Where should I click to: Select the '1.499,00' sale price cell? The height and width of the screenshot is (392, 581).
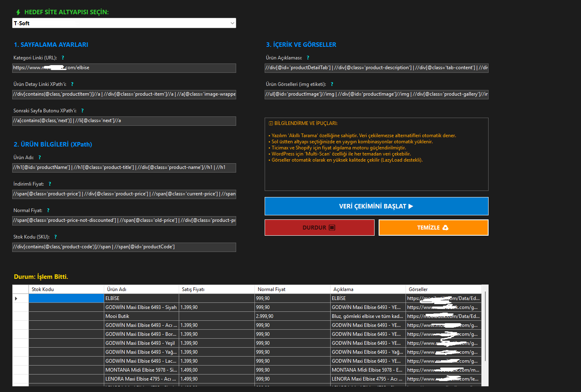217,370
